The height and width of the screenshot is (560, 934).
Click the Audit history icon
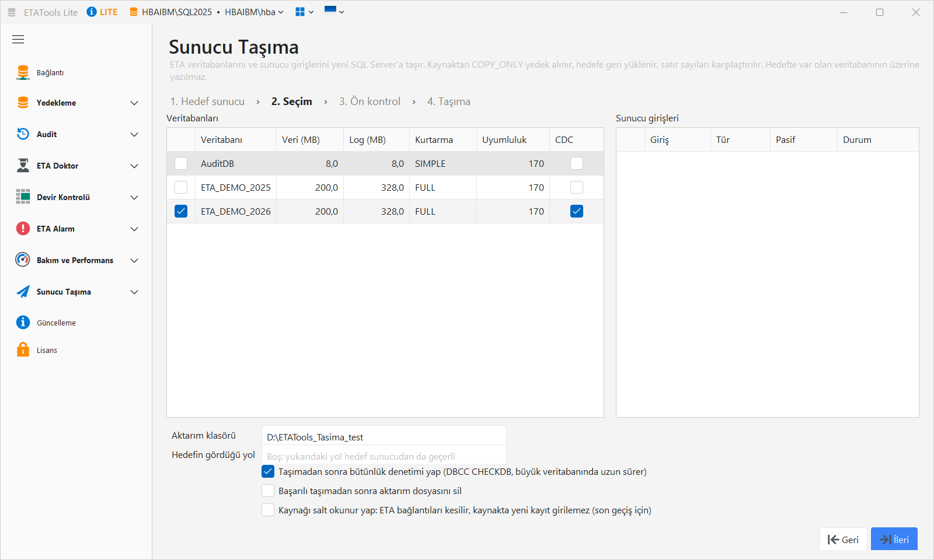(23, 134)
